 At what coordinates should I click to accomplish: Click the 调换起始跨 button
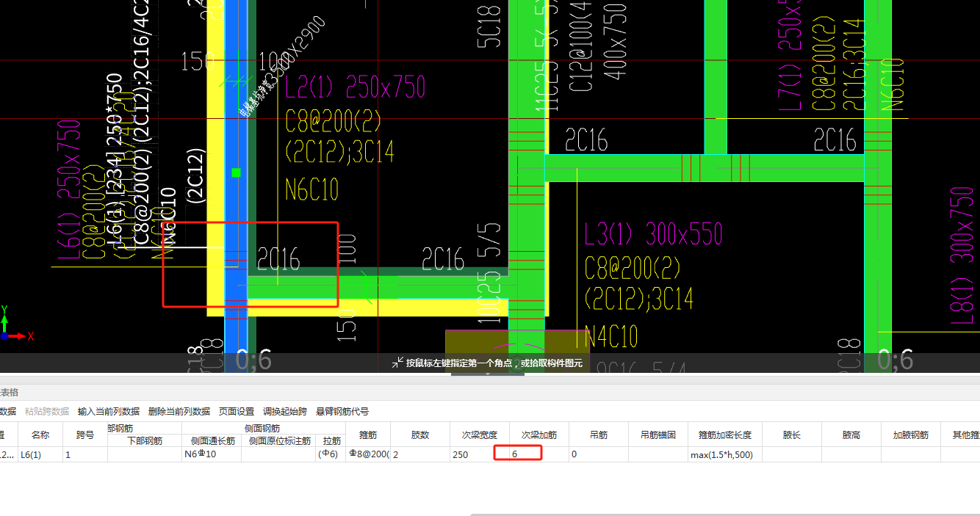pyautogui.click(x=285, y=412)
